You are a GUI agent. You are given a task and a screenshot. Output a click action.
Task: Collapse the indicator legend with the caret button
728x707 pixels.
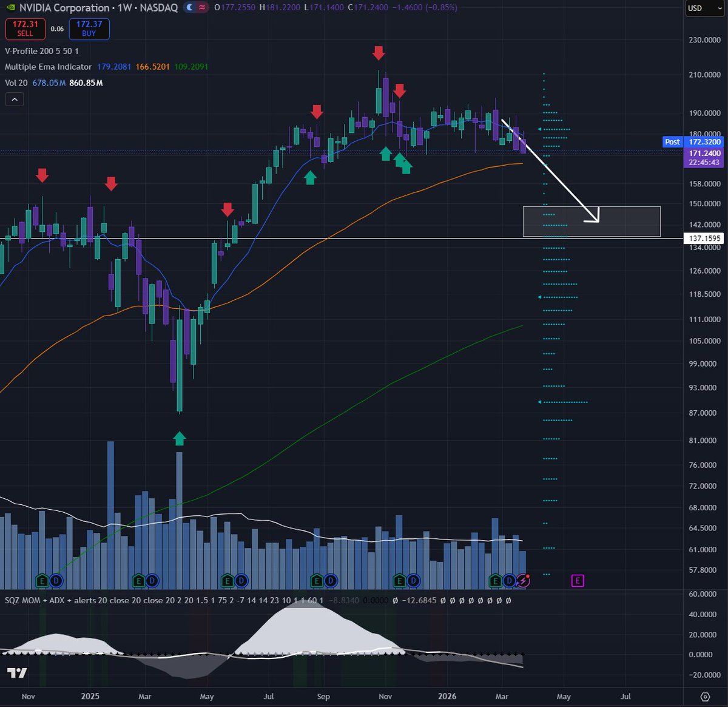pyautogui.click(x=14, y=99)
